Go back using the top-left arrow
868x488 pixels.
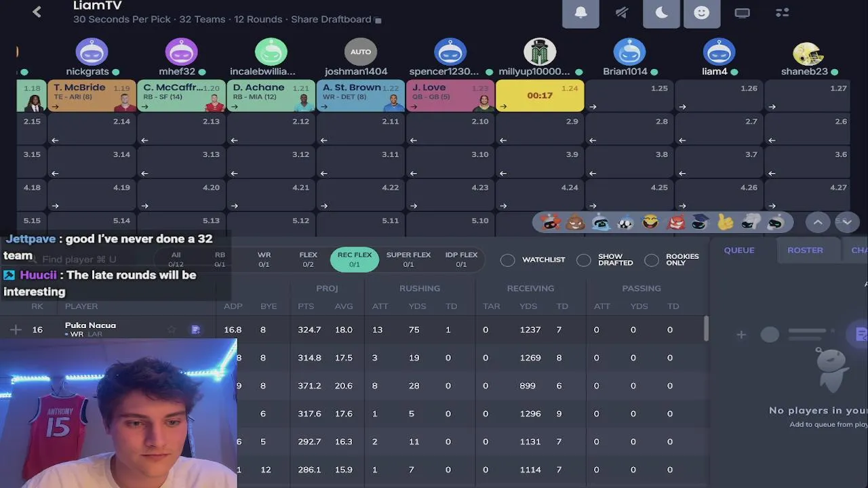[x=37, y=12]
